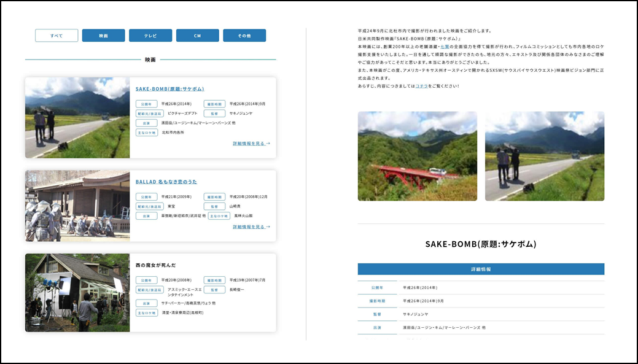Click 平成20年(2008年)12月 shooting period text
The height and width of the screenshot is (364, 638).
pos(249,197)
